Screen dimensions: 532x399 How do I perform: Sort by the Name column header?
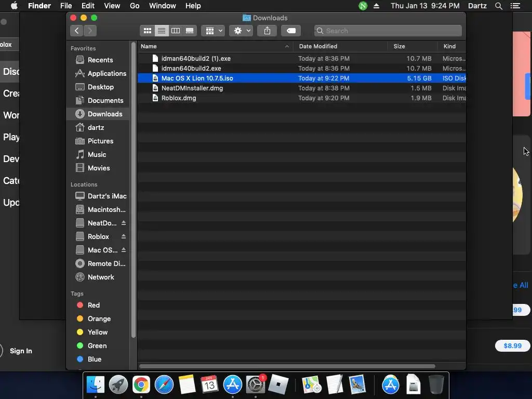tap(216, 46)
